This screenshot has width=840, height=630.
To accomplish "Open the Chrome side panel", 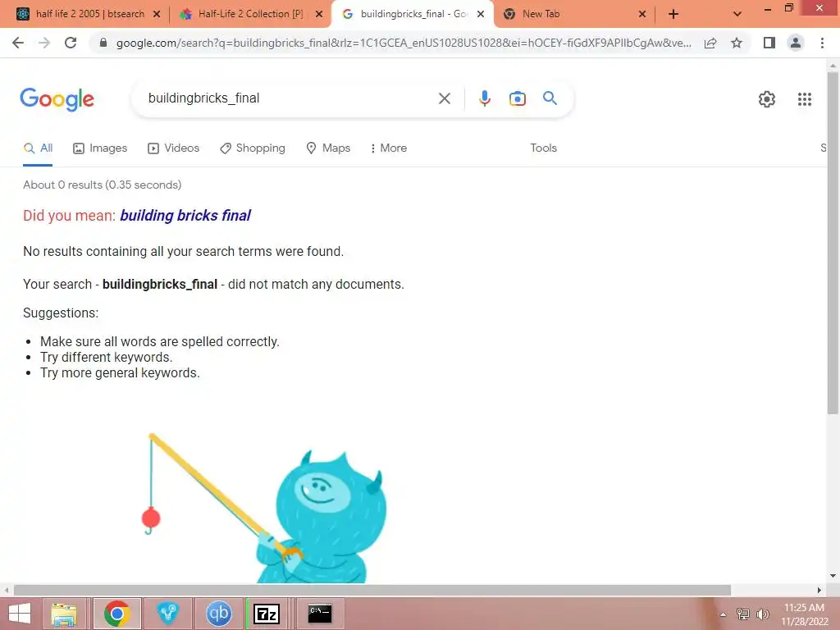I will click(x=769, y=43).
